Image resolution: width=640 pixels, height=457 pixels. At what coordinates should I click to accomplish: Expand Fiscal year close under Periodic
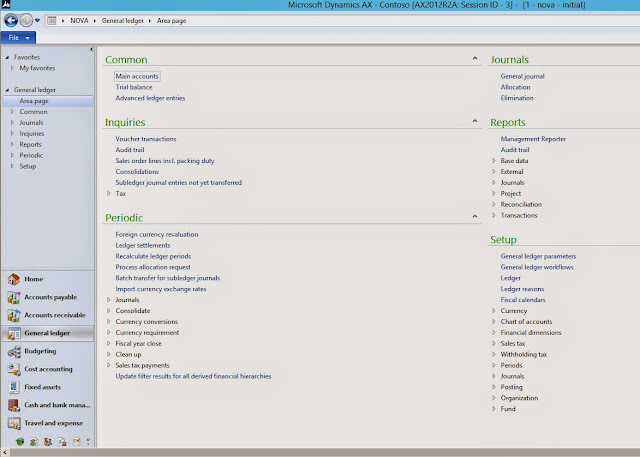109,344
